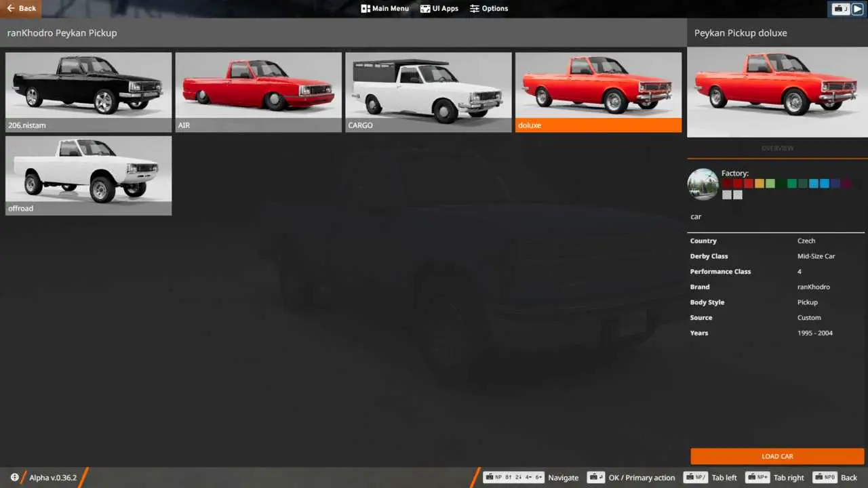
Task: Click the LOAD CAR button
Action: point(777,456)
